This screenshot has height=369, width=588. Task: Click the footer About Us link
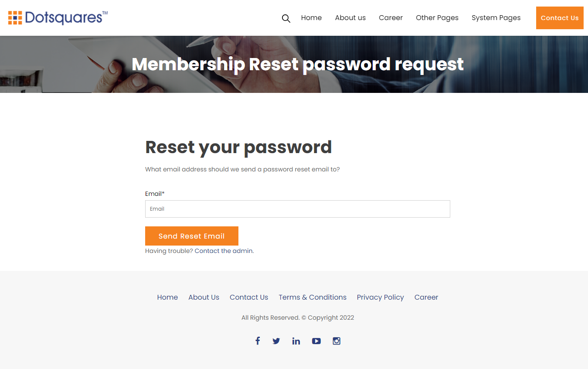204,297
